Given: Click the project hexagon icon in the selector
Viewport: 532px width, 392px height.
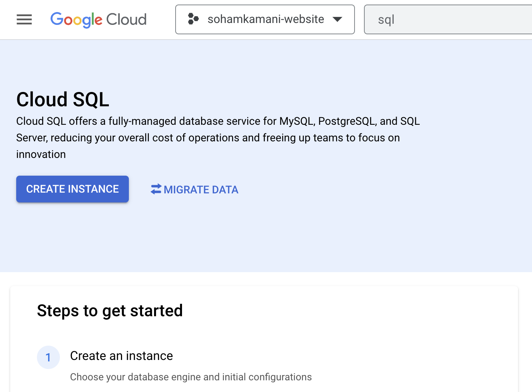Looking at the screenshot, I should click(x=193, y=19).
